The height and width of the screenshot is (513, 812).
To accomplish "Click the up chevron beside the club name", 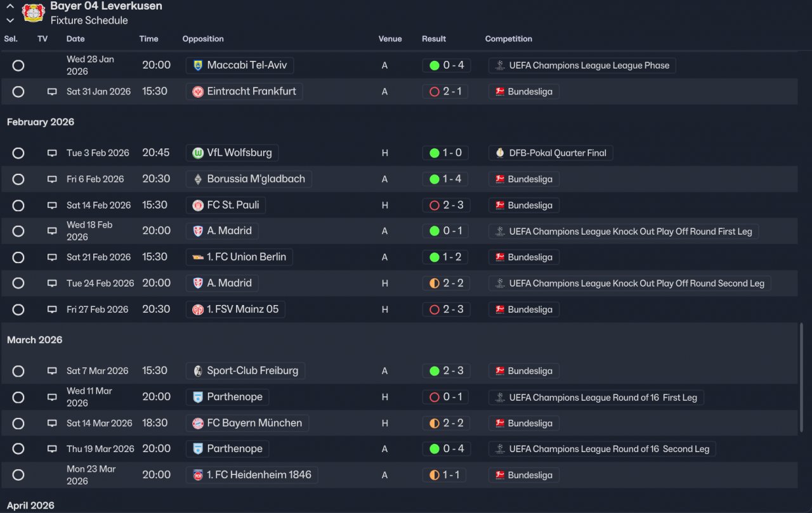I will pos(10,6).
